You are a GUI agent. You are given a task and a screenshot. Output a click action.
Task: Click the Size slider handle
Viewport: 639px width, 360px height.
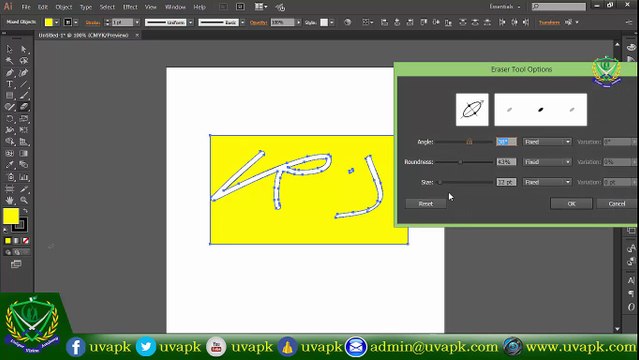coord(440,182)
